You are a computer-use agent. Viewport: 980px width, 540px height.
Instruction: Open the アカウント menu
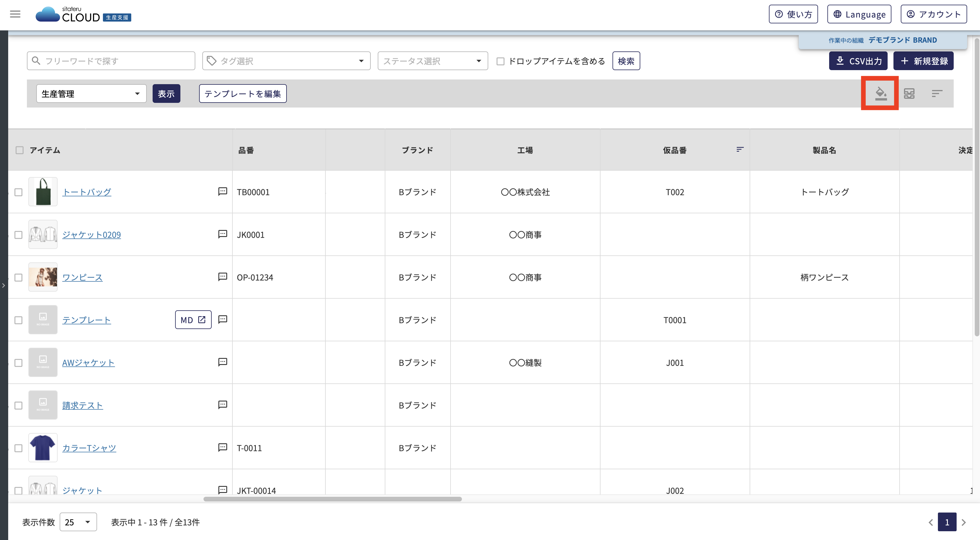(x=934, y=14)
